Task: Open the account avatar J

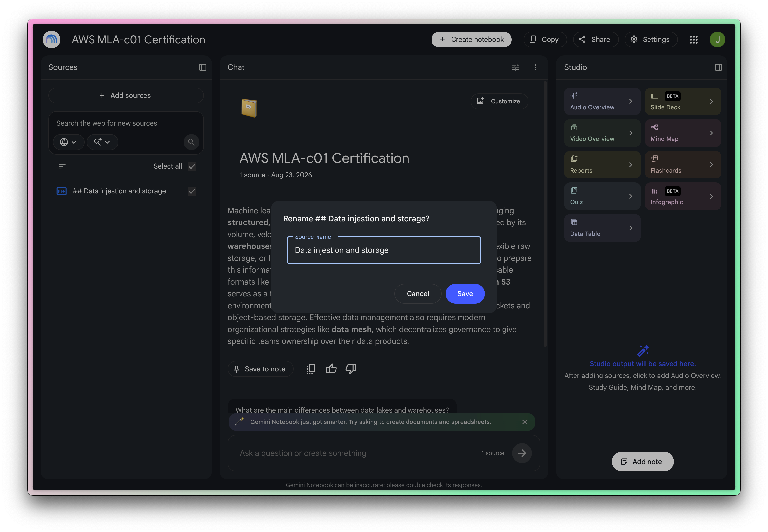Action: (x=717, y=40)
